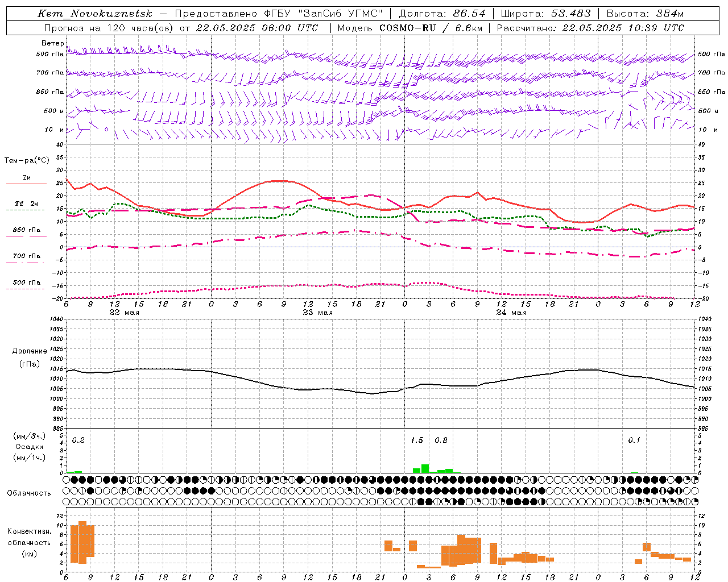Click the '1.5' precipitation amount value
The height and width of the screenshot is (582, 728).
coord(417,440)
